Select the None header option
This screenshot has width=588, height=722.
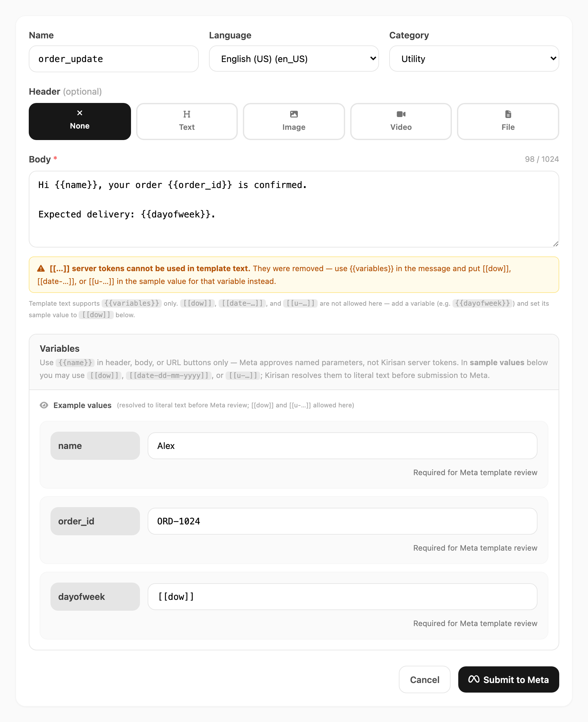80,122
